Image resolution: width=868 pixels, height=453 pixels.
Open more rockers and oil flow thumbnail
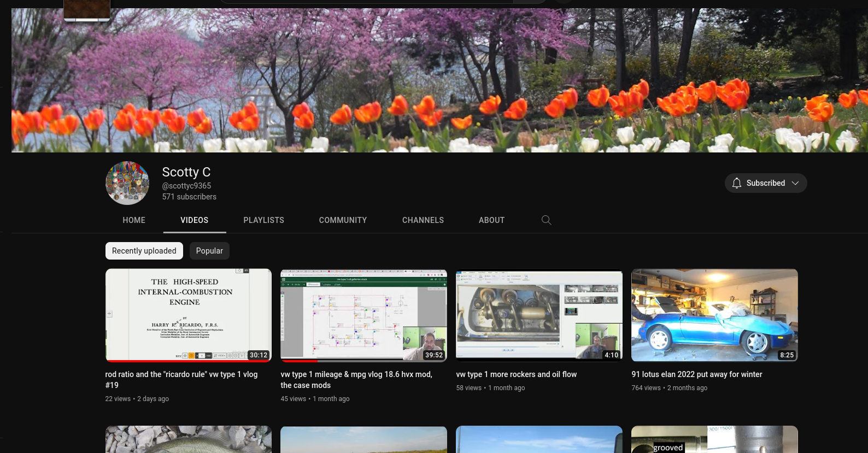[x=539, y=315]
